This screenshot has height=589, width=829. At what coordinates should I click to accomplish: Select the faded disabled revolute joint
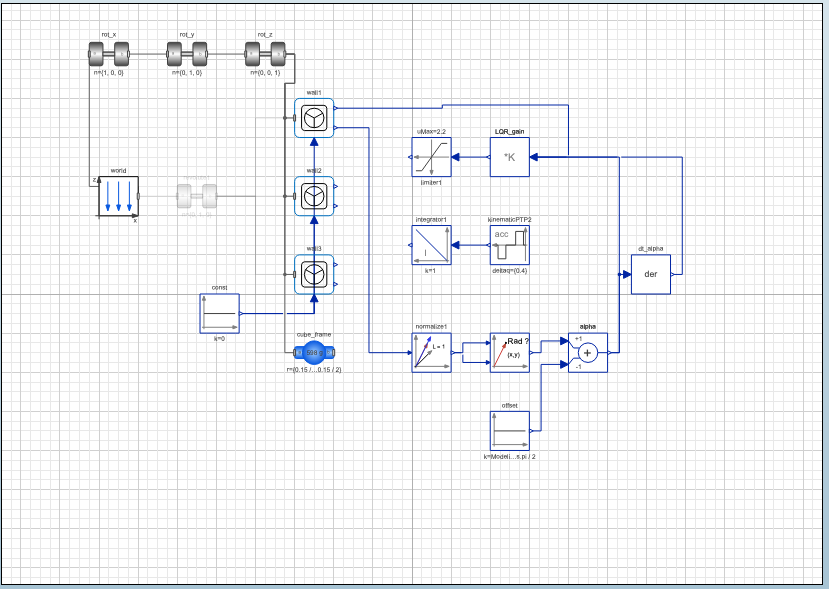click(197, 196)
